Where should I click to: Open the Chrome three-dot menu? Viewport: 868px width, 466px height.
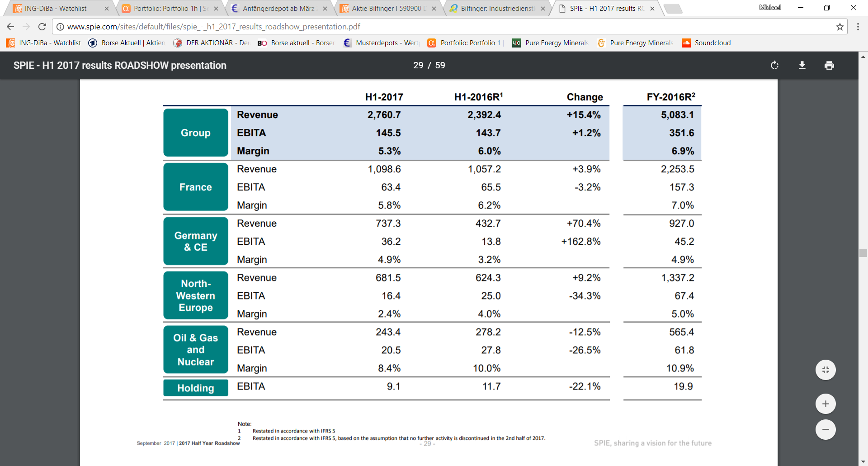coord(858,27)
